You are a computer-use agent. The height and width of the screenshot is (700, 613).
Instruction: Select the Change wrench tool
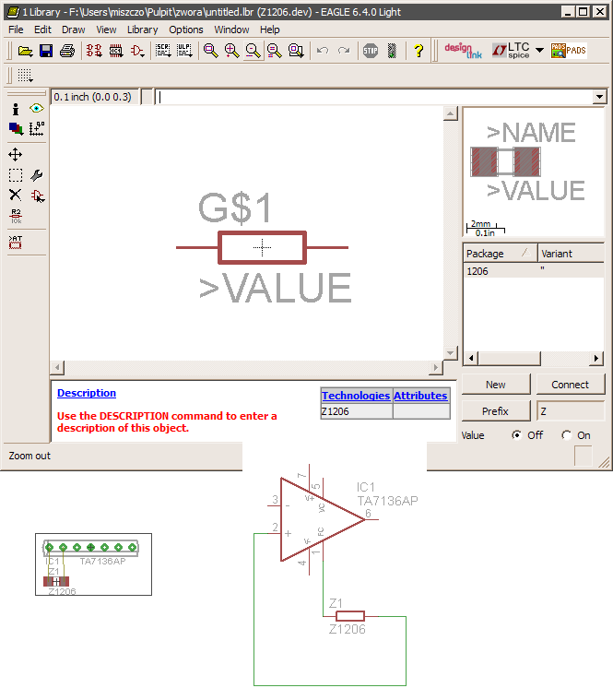point(37,175)
